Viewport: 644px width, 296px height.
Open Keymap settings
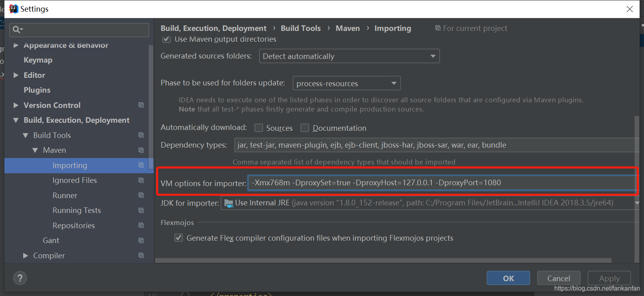point(38,60)
